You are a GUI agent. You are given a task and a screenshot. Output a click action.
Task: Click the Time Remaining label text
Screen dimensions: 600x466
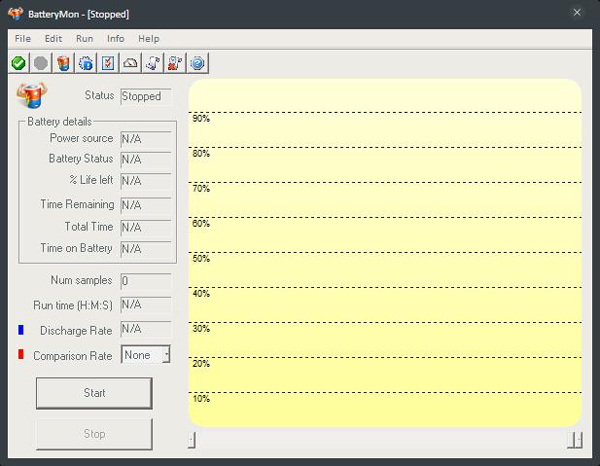coord(77,204)
